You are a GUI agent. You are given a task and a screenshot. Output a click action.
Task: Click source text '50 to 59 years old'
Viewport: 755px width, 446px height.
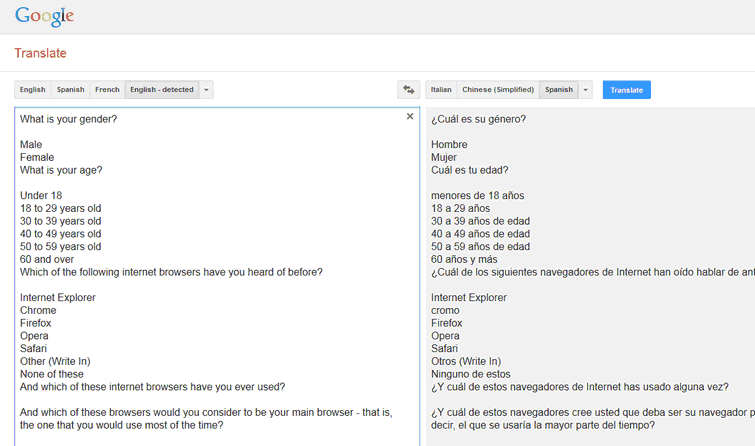tap(61, 247)
